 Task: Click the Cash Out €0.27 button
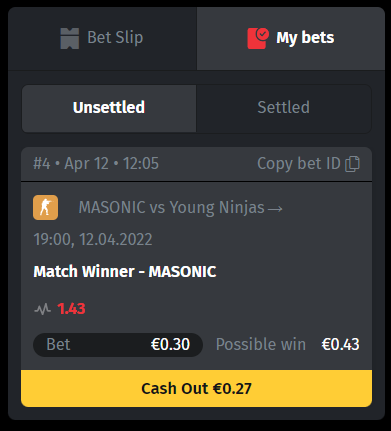coord(196,388)
